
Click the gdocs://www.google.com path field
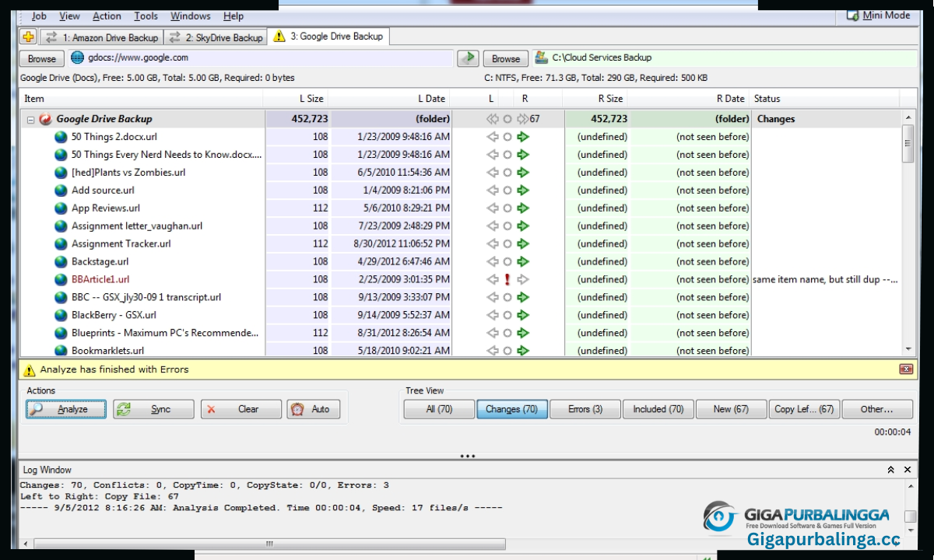click(x=261, y=58)
